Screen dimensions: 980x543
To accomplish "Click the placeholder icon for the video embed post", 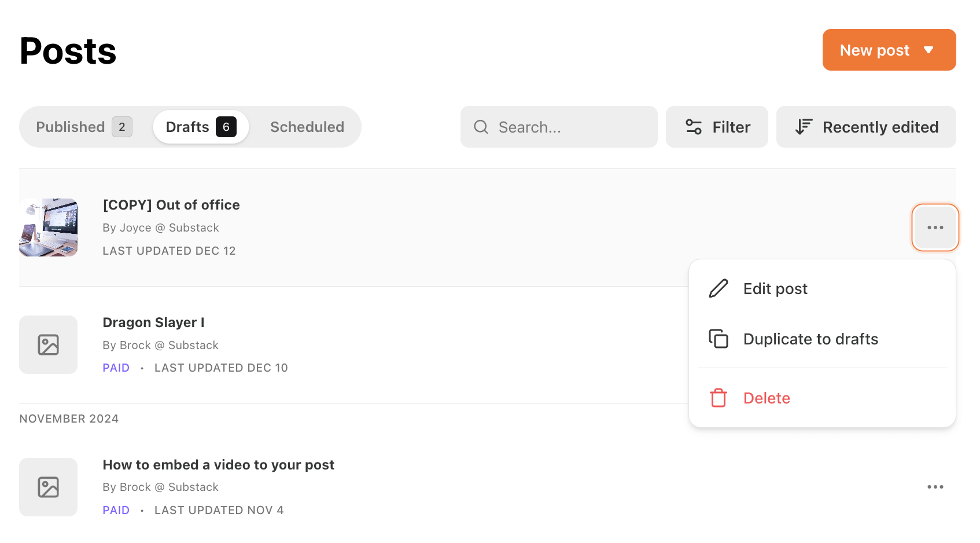I will (x=48, y=487).
